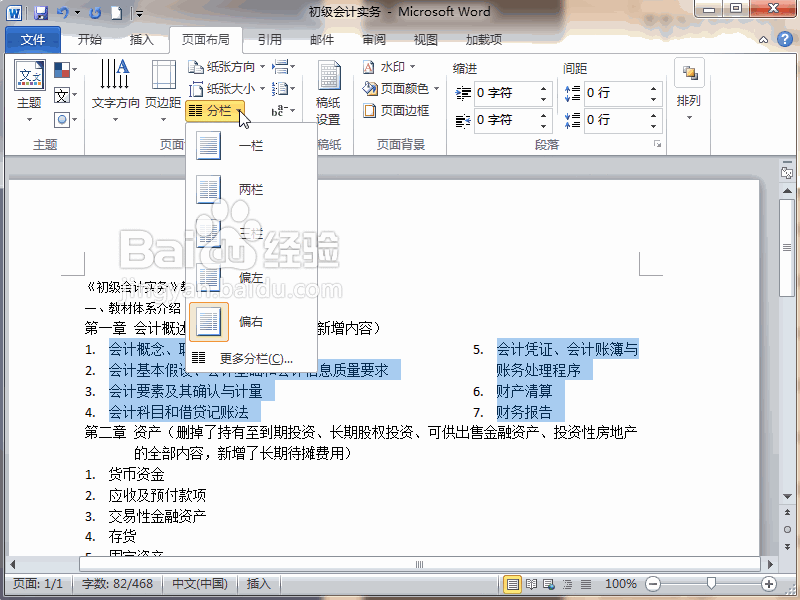Viewport: 800px width, 600px height.
Task: Select Left (偏左) column option
Action: [251, 278]
